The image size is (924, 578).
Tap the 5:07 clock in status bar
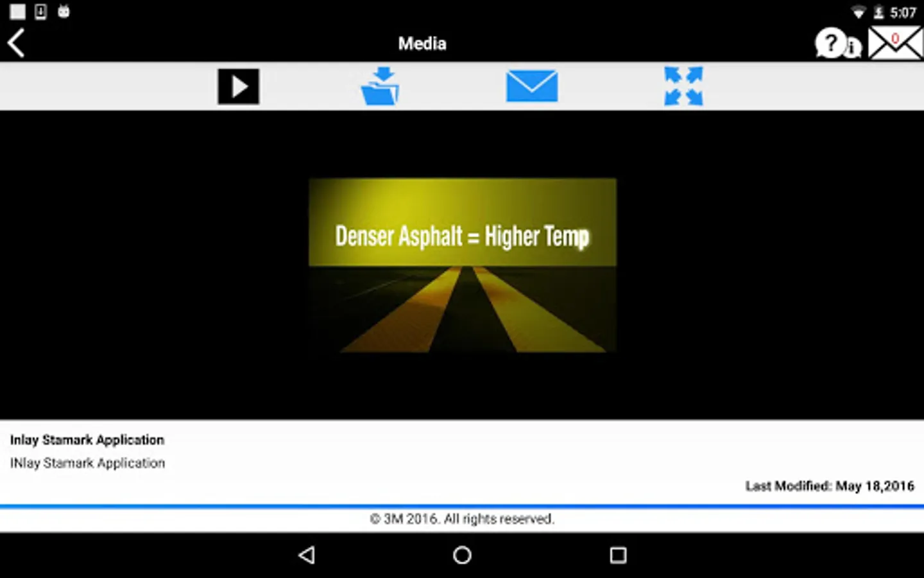(903, 12)
